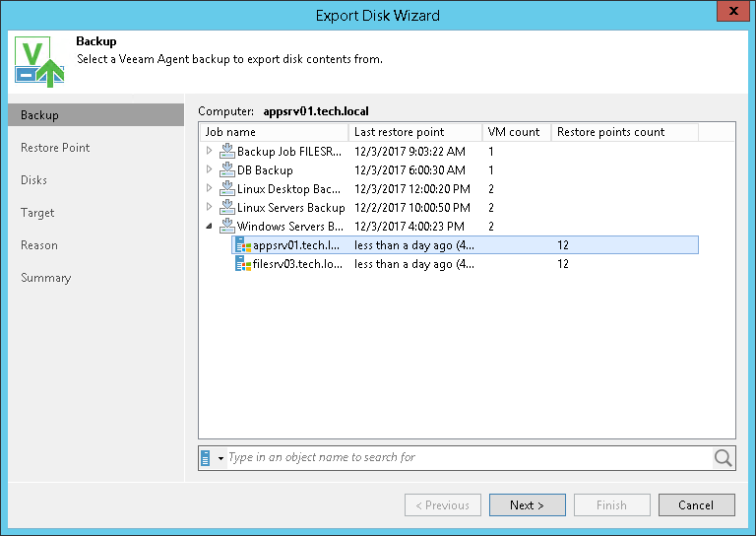Image resolution: width=756 pixels, height=536 pixels.
Task: Close the Export Disk Wizard window
Action: point(733,11)
